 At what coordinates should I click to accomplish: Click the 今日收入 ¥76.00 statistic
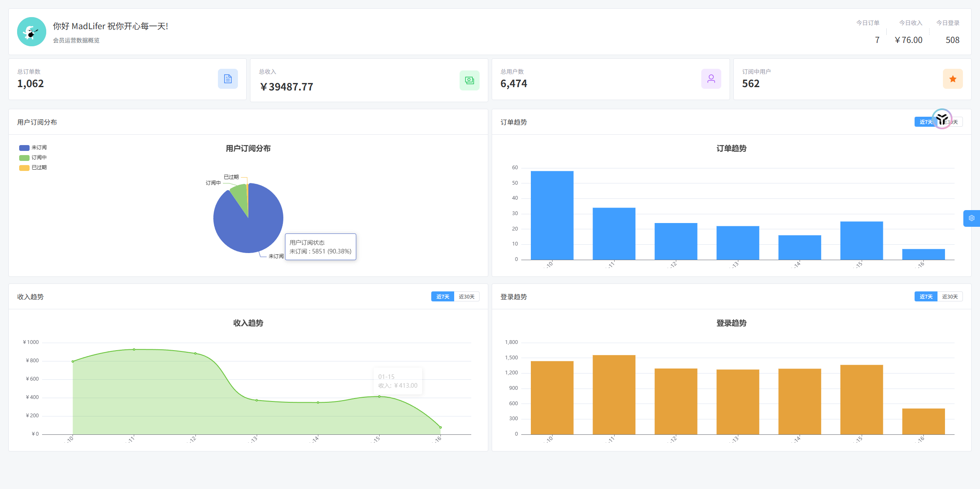pos(909,40)
